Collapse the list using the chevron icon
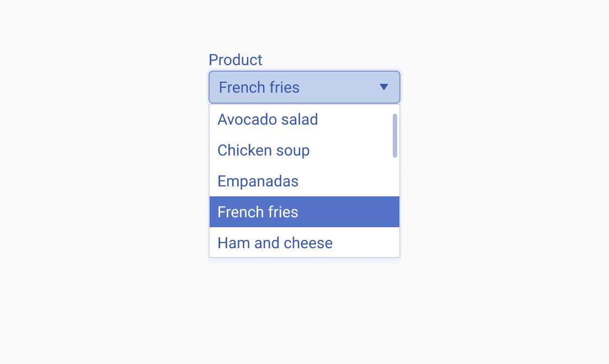 (384, 87)
